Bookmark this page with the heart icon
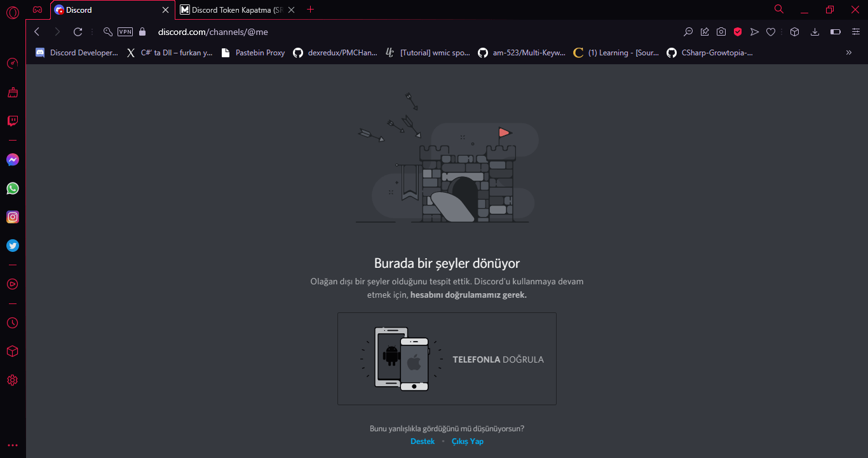This screenshot has height=458, width=868. click(x=771, y=32)
